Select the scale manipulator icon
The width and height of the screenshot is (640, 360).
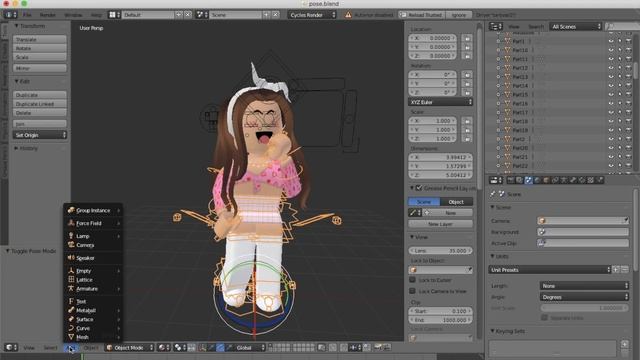tap(229, 347)
